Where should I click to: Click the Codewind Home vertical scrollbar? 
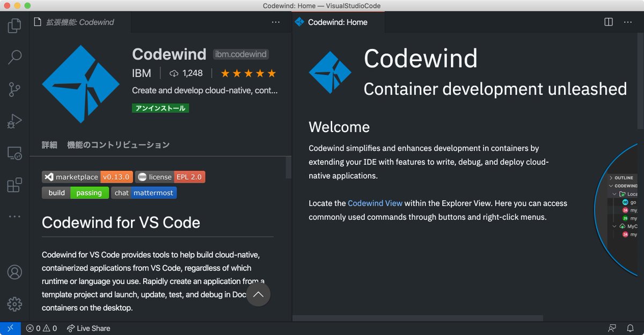click(640, 81)
